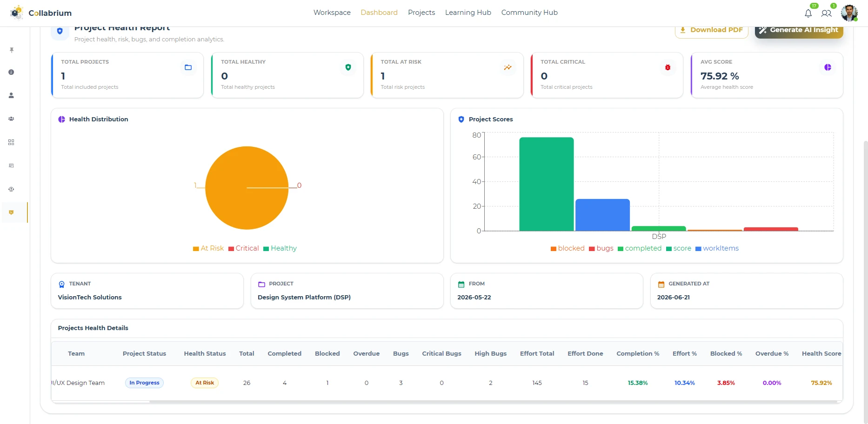This screenshot has height=424, width=868.
Task: Open the user profile avatar
Action: point(849,13)
